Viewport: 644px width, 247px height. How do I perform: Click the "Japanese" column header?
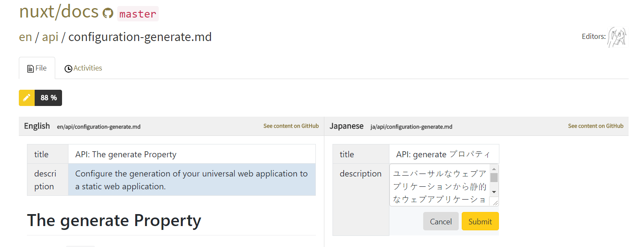347,126
